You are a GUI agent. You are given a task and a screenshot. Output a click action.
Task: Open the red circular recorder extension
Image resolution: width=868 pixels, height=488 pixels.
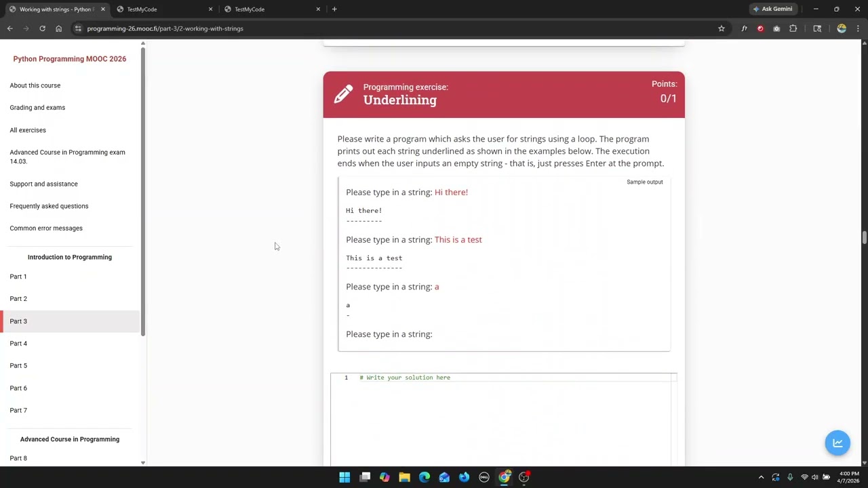point(760,28)
